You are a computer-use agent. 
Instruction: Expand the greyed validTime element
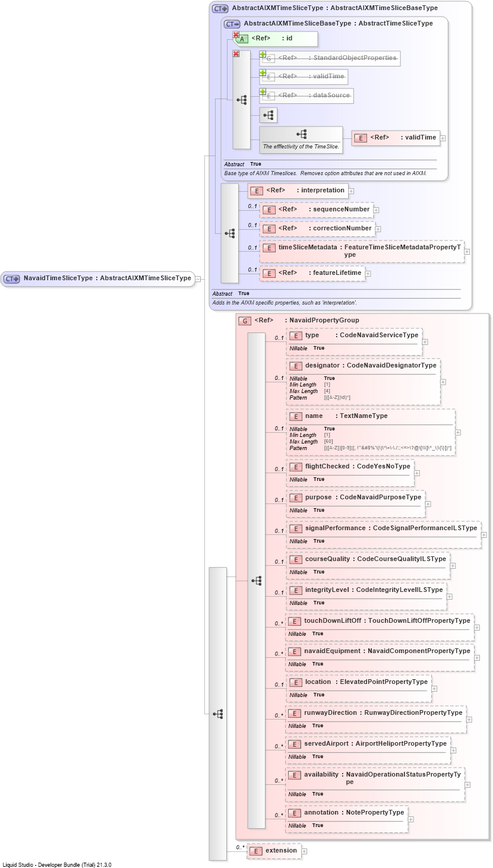(263, 72)
